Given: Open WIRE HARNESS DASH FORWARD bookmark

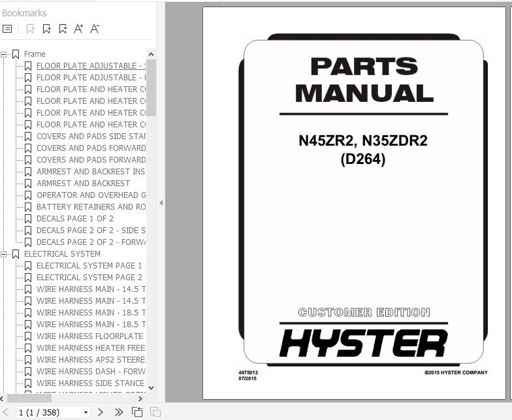Looking at the screenshot, I should click(x=91, y=372).
